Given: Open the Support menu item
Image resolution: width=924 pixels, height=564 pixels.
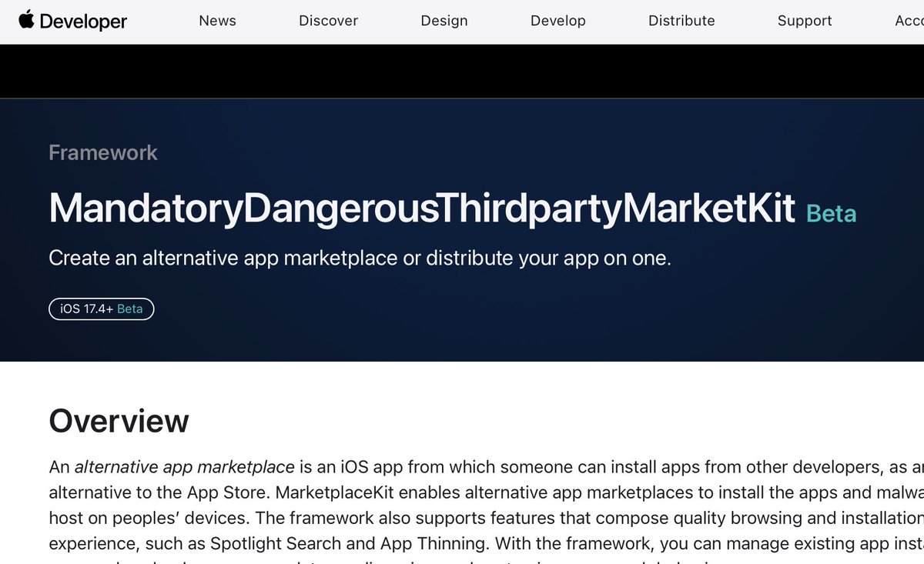Looking at the screenshot, I should 805,21.
